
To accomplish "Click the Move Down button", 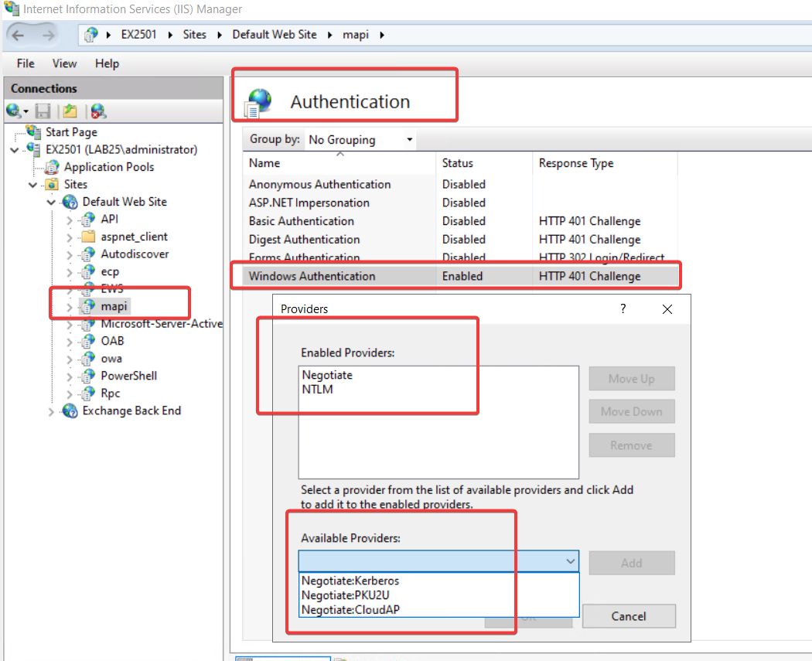I will tap(632, 412).
